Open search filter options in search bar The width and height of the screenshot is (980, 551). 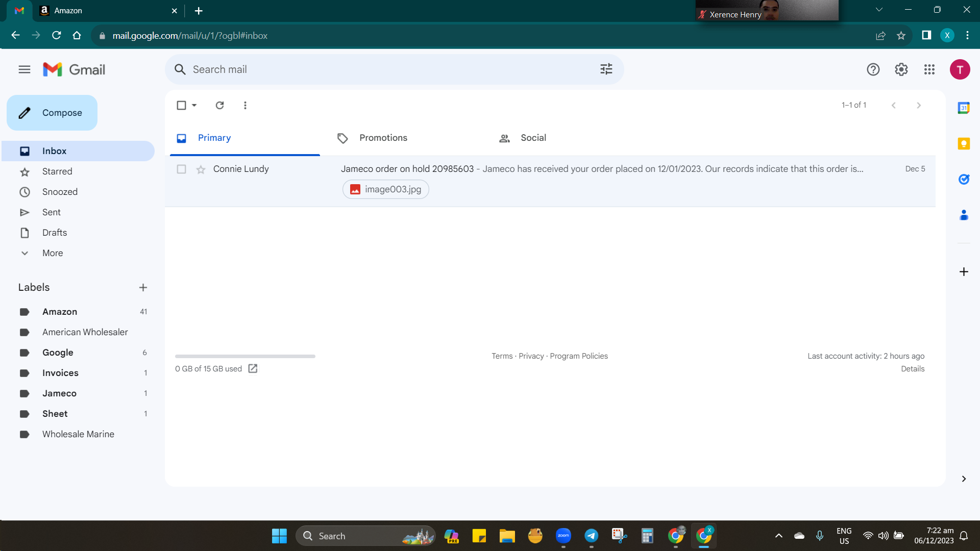click(x=606, y=69)
